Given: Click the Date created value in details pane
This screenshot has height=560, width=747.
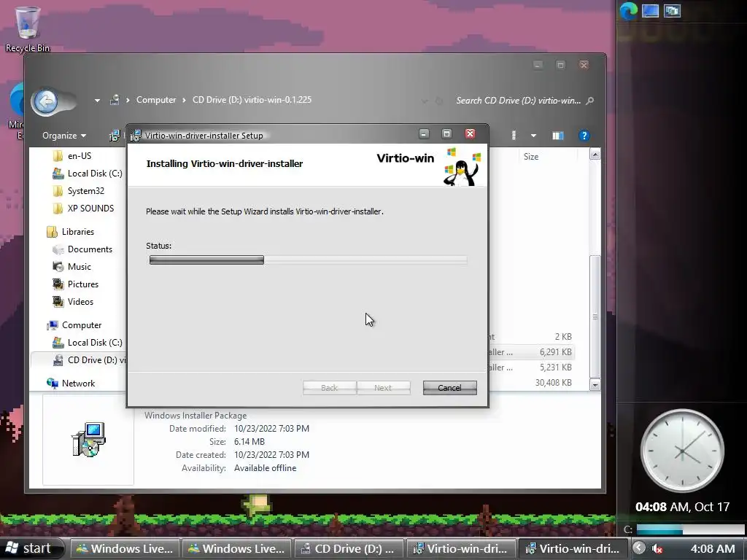Looking at the screenshot, I should 271,455.
